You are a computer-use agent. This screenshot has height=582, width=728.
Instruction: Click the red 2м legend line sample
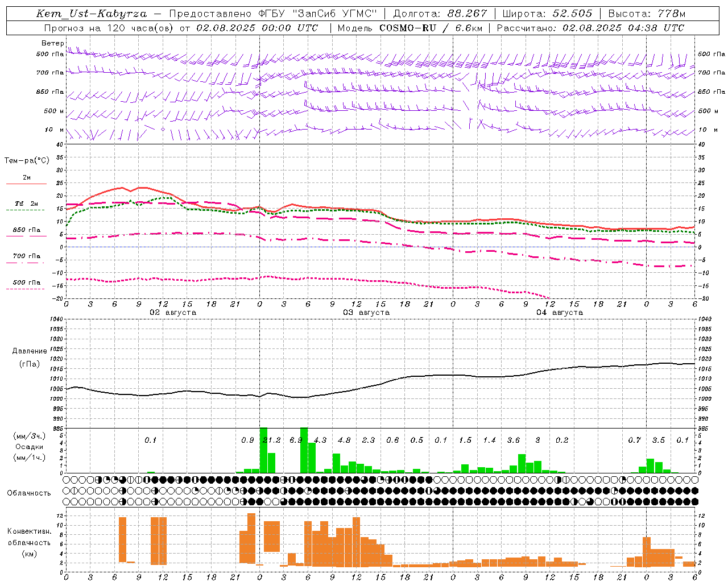click(26, 184)
